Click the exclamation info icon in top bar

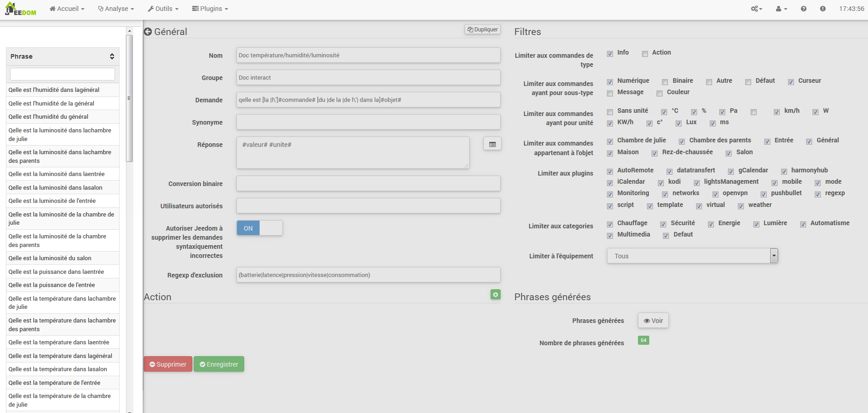coord(823,9)
